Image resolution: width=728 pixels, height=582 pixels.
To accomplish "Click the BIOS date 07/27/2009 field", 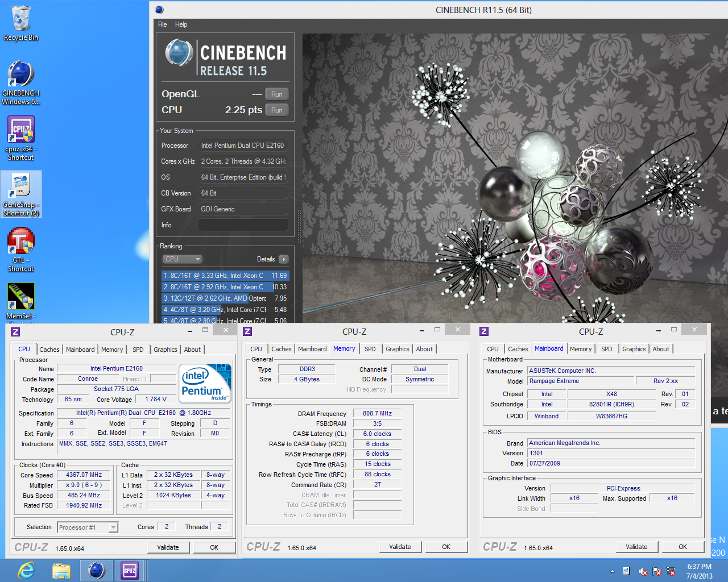I will tap(611, 464).
